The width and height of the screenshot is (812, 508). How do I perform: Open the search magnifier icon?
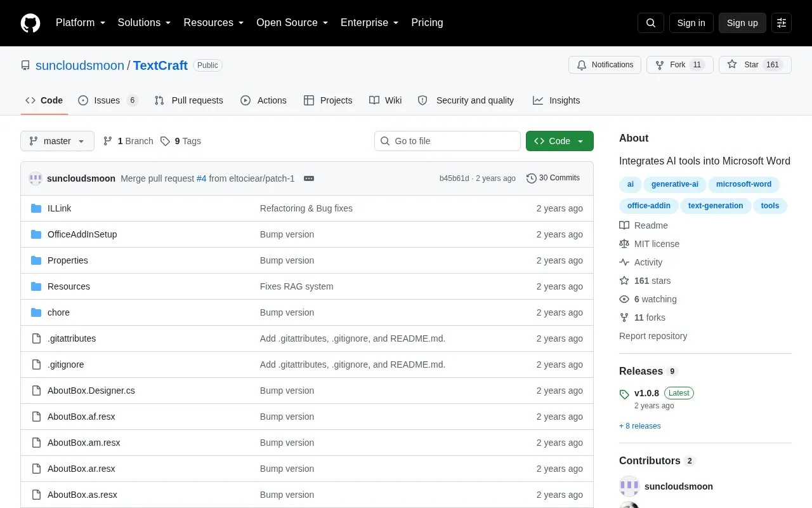[x=651, y=23]
